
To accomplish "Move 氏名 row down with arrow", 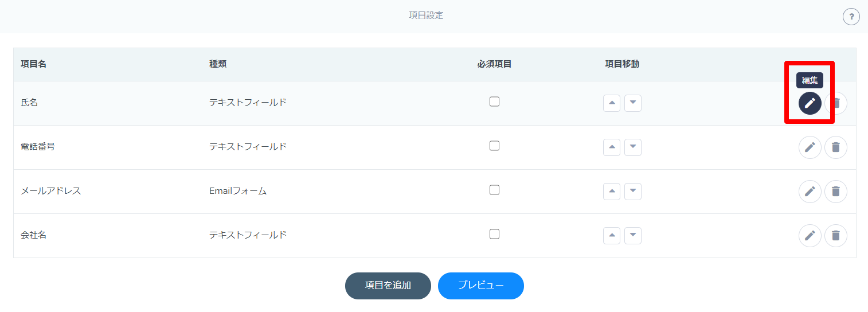I will 633,103.
